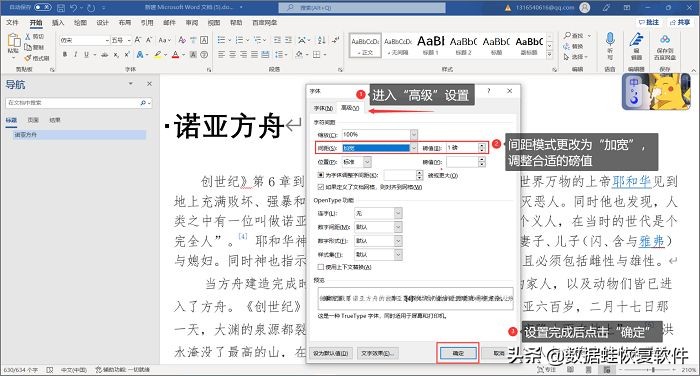The image size is (700, 376).
Task: Switch to the Font tab in dialog
Action: [x=323, y=108]
